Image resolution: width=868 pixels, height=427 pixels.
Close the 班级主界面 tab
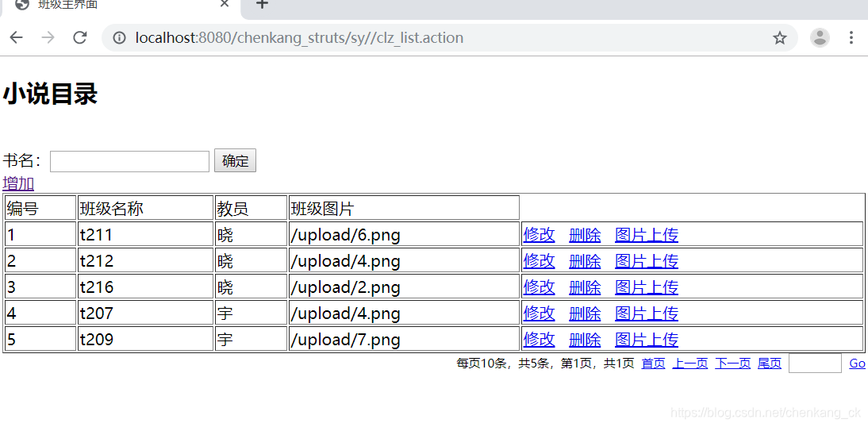click(225, 5)
